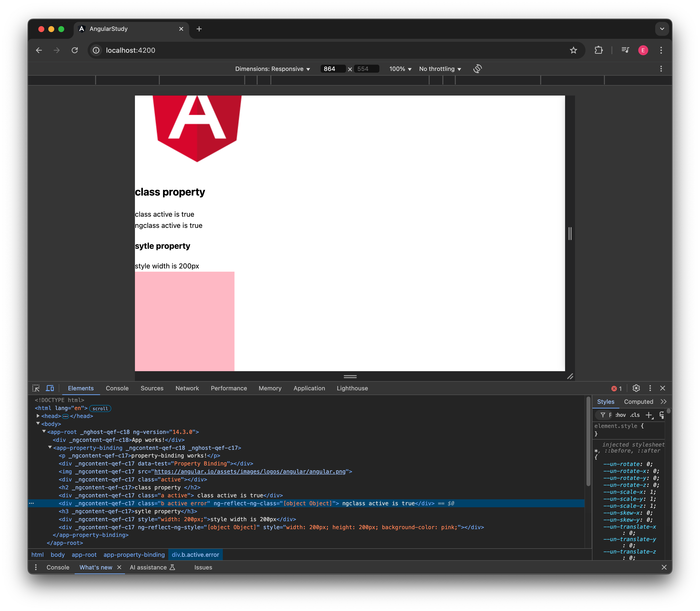The width and height of the screenshot is (700, 611).
Task: Open the No throttling dropdown
Action: (x=440, y=69)
